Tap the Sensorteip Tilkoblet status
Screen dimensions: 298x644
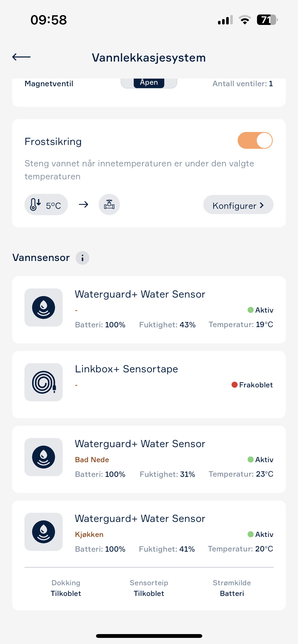click(x=149, y=588)
